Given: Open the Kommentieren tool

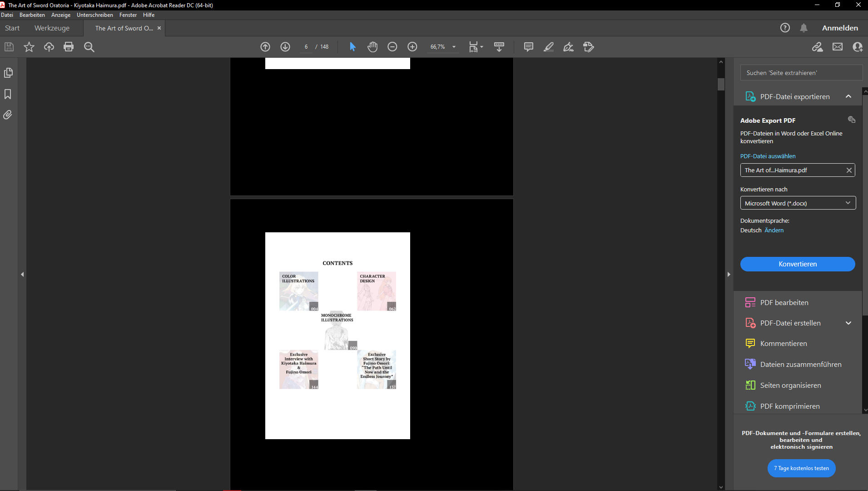Looking at the screenshot, I should click(x=783, y=343).
